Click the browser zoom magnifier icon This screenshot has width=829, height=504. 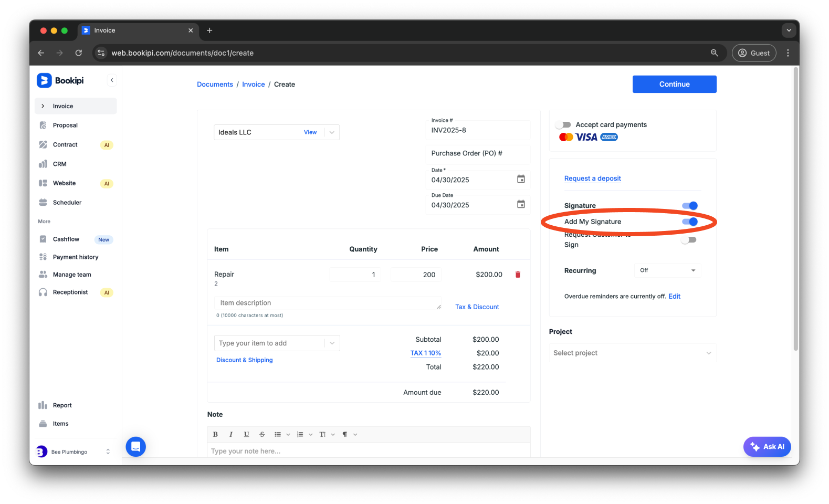point(714,53)
